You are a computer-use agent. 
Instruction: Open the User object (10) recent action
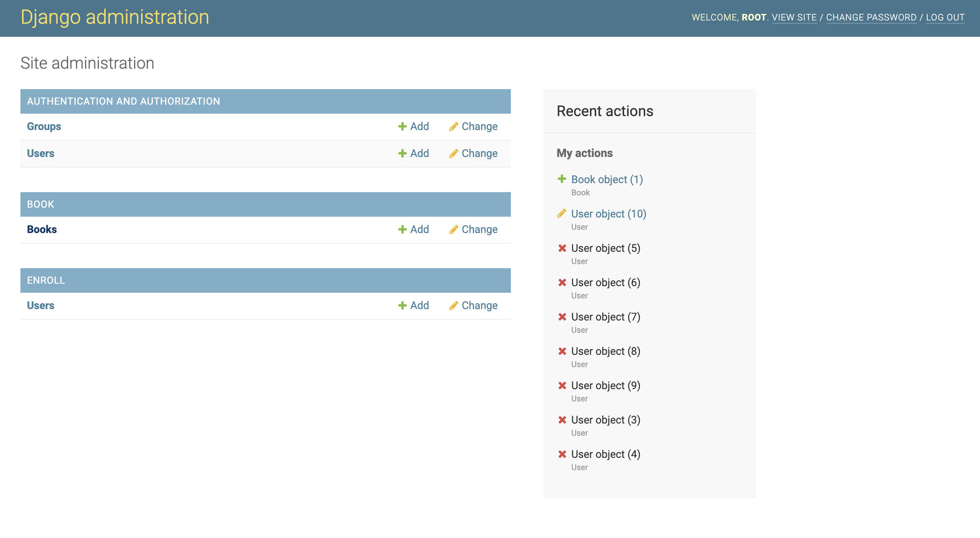pos(609,214)
